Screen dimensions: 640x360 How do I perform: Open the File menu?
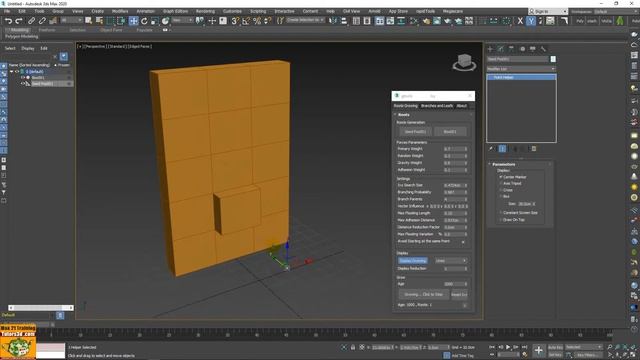(7, 11)
